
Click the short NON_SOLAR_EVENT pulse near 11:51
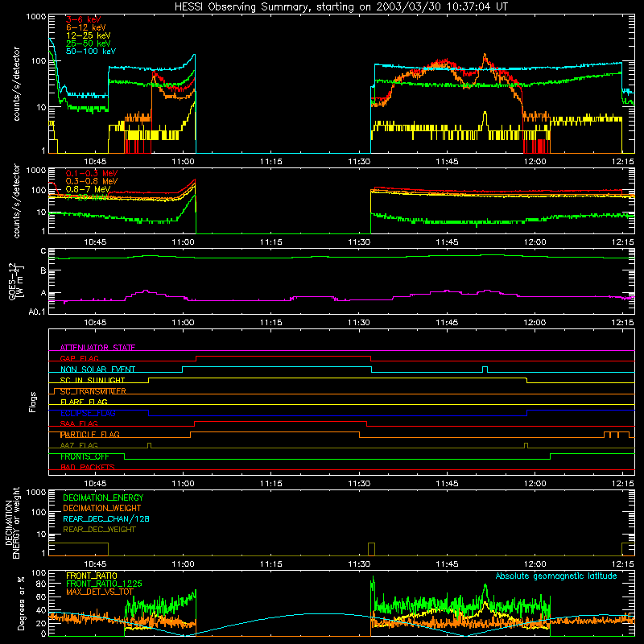click(x=485, y=369)
